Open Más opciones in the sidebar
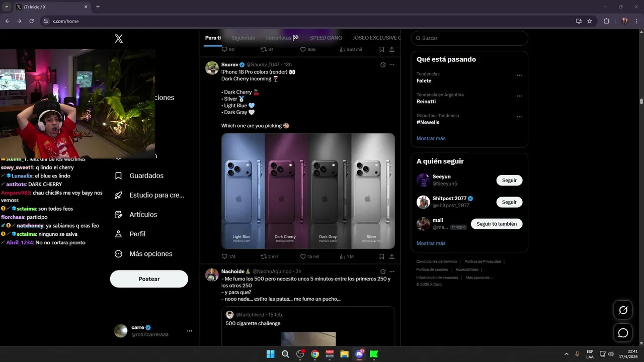The image size is (644, 362). [x=143, y=254]
